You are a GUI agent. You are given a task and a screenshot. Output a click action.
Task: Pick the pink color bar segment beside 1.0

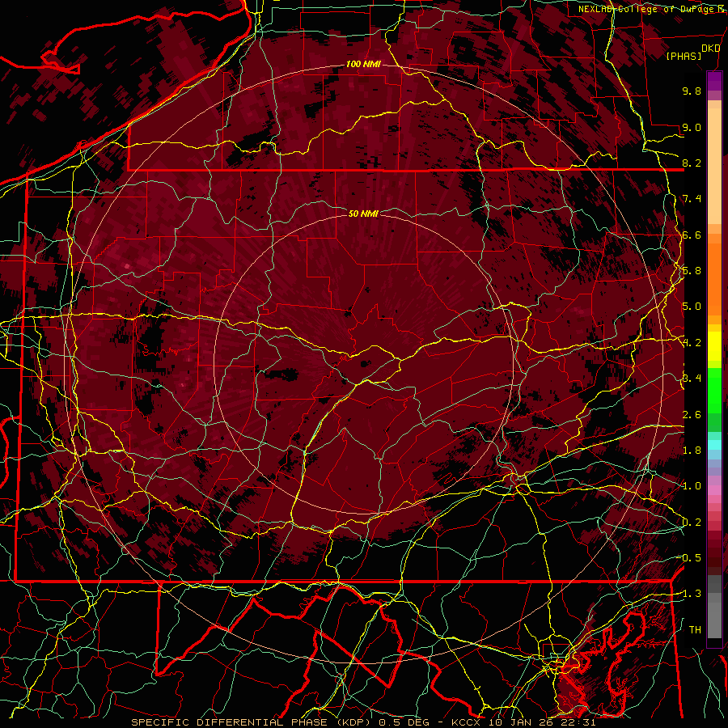pos(714,489)
